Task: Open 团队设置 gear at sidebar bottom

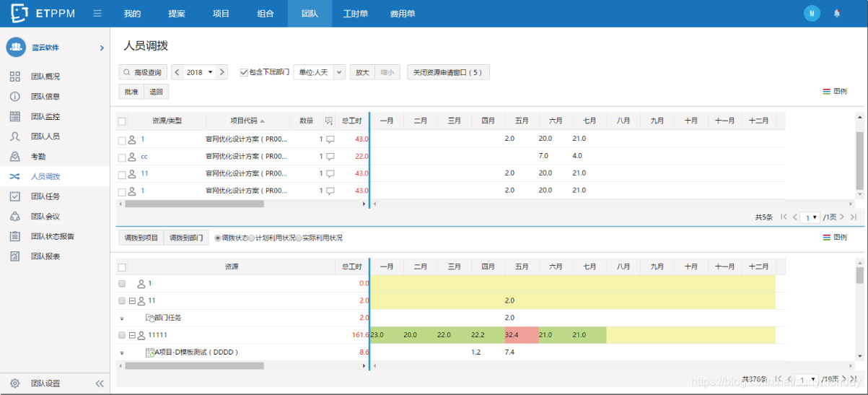Action: pyautogui.click(x=14, y=383)
